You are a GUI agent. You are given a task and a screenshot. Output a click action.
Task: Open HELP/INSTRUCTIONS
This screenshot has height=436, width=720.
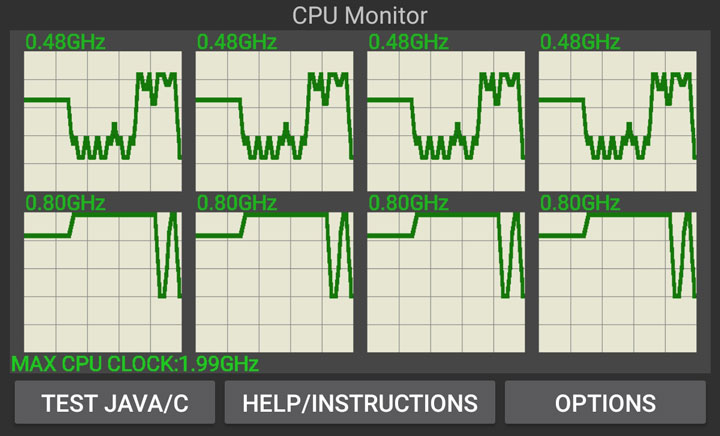click(360, 402)
